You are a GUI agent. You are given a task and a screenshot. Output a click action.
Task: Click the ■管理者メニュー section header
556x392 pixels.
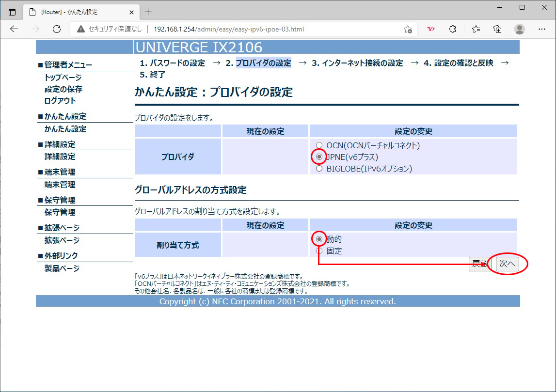(65, 65)
